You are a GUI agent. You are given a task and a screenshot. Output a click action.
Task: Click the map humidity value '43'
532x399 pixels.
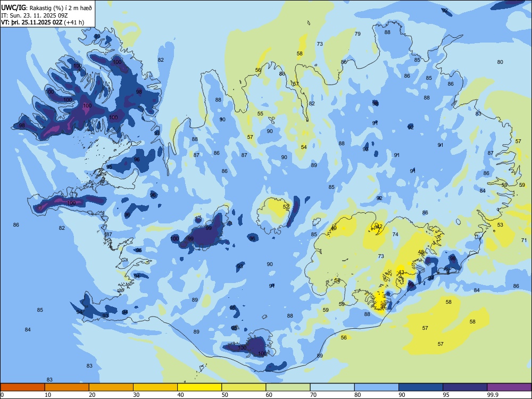[x=401, y=272]
